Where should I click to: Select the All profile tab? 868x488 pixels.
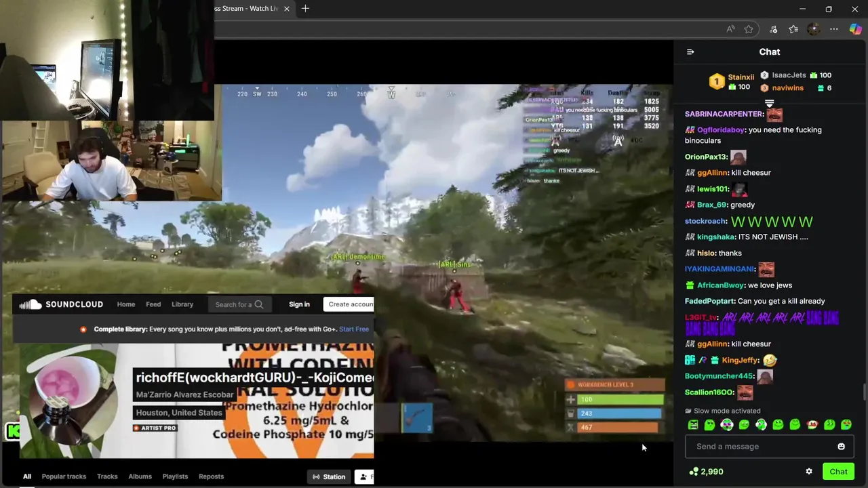[27, 476]
